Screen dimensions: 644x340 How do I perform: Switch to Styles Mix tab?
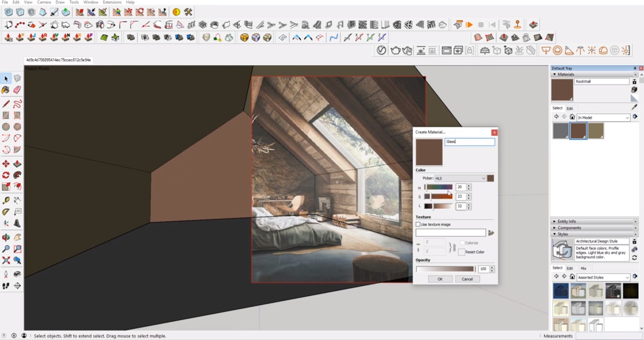click(x=583, y=268)
